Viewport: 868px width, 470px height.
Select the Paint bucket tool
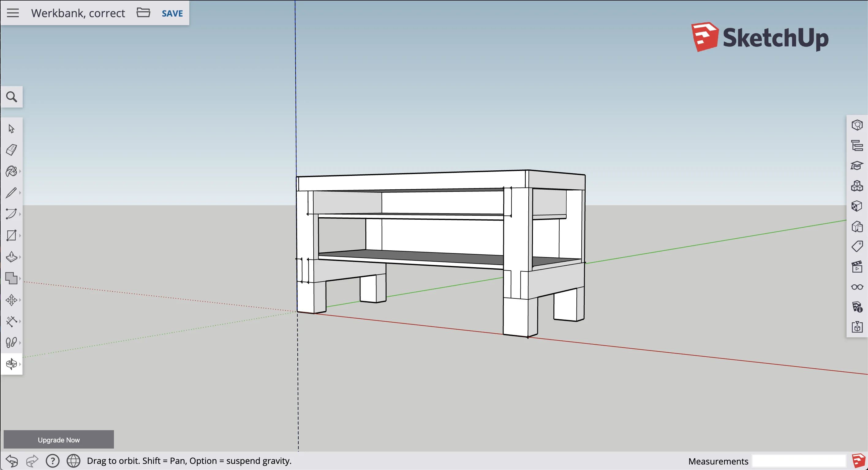[x=11, y=171]
